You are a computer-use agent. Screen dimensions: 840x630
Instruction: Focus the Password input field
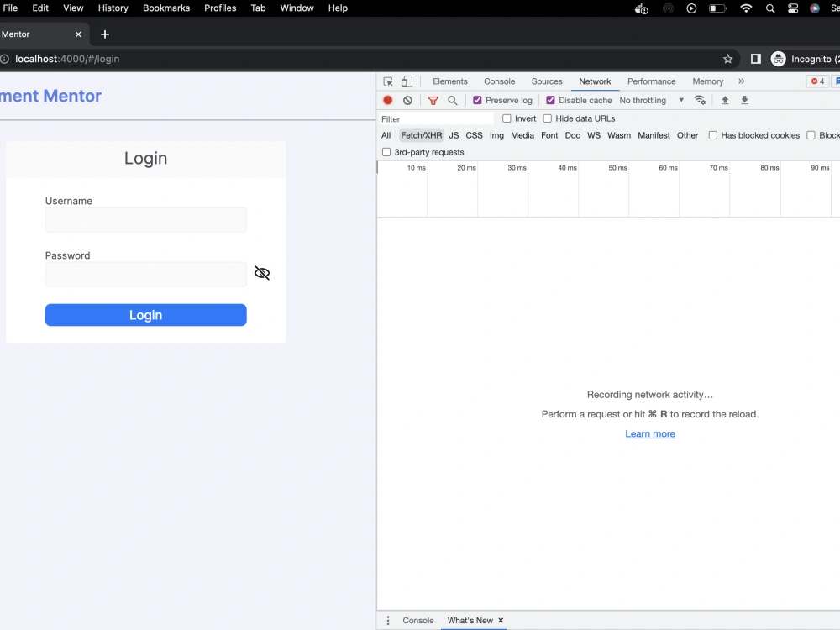pyautogui.click(x=145, y=275)
